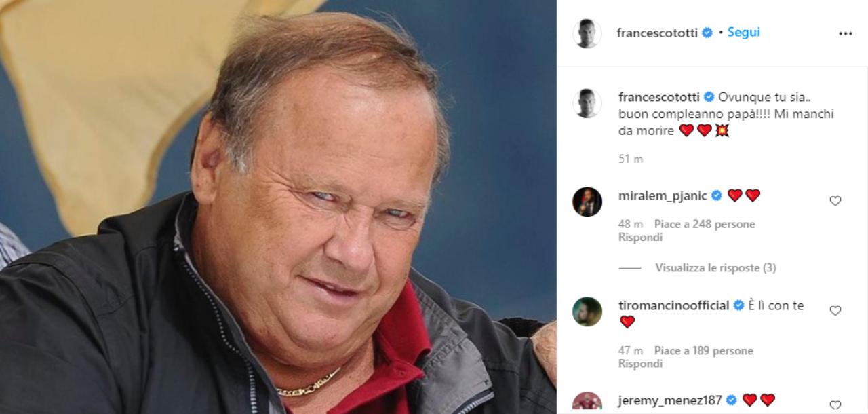Show who liked: Piace a 189 persone

(x=704, y=351)
